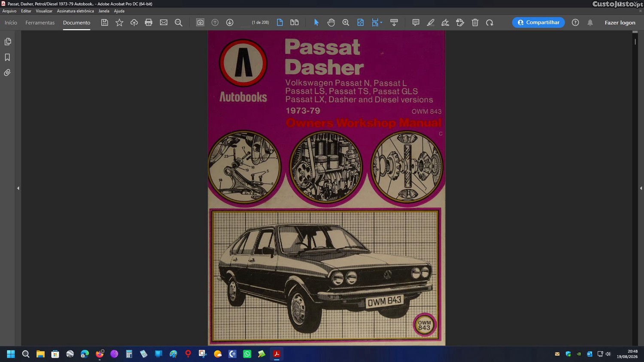The width and height of the screenshot is (644, 362).
Task: Open the Editar menu
Action: [26, 11]
